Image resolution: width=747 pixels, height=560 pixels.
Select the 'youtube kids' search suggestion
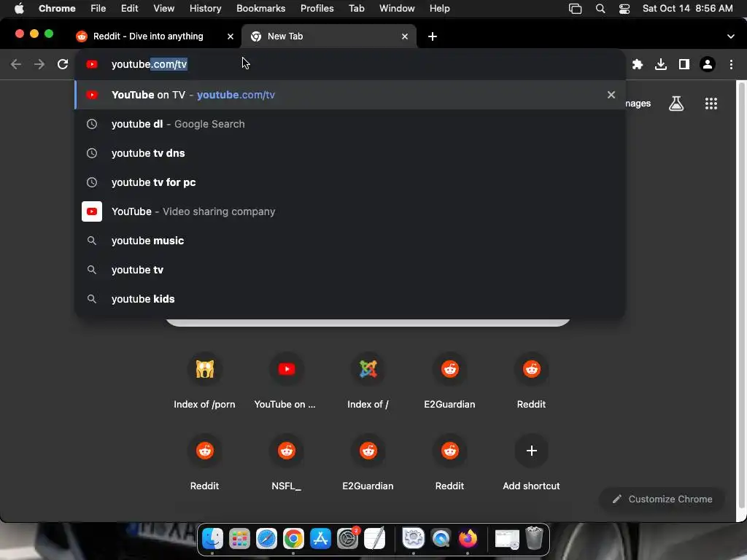click(350, 299)
